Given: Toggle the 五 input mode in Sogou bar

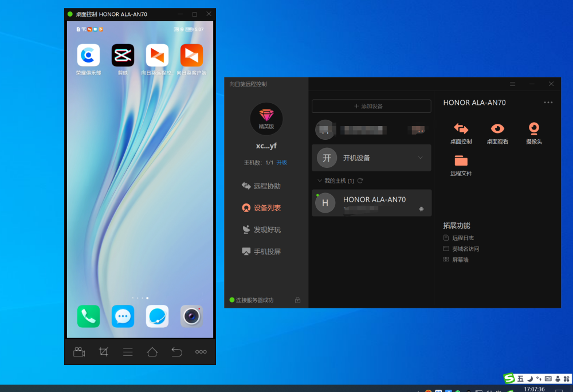Looking at the screenshot, I should (x=520, y=379).
